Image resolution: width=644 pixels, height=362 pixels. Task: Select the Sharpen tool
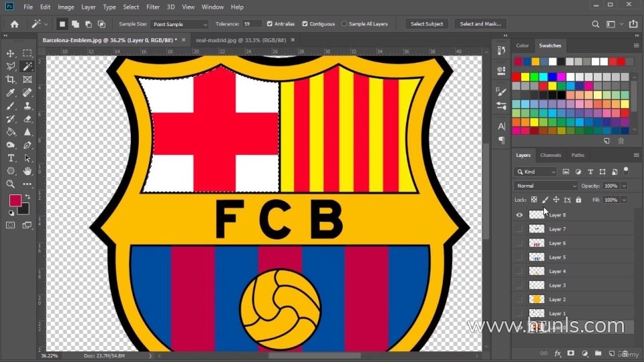click(27, 132)
